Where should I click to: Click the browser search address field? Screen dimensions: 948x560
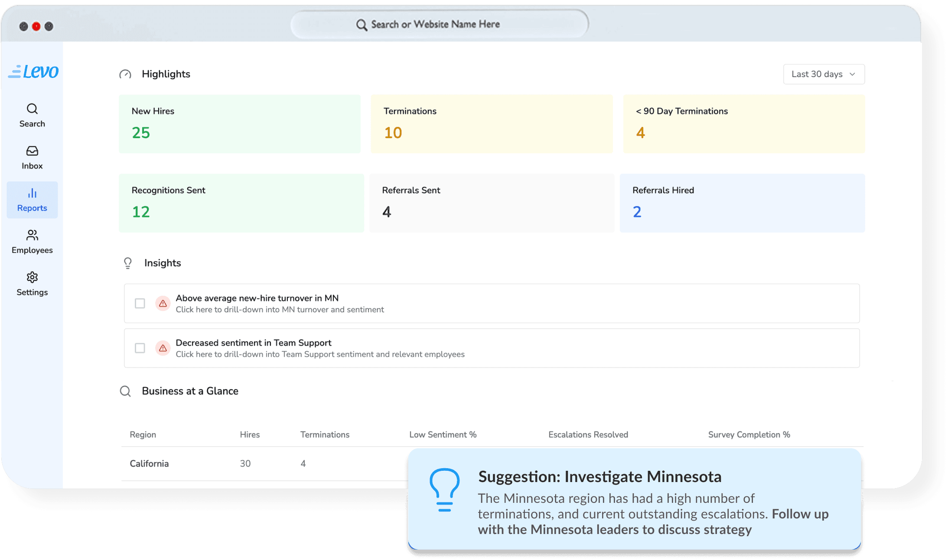[439, 24]
